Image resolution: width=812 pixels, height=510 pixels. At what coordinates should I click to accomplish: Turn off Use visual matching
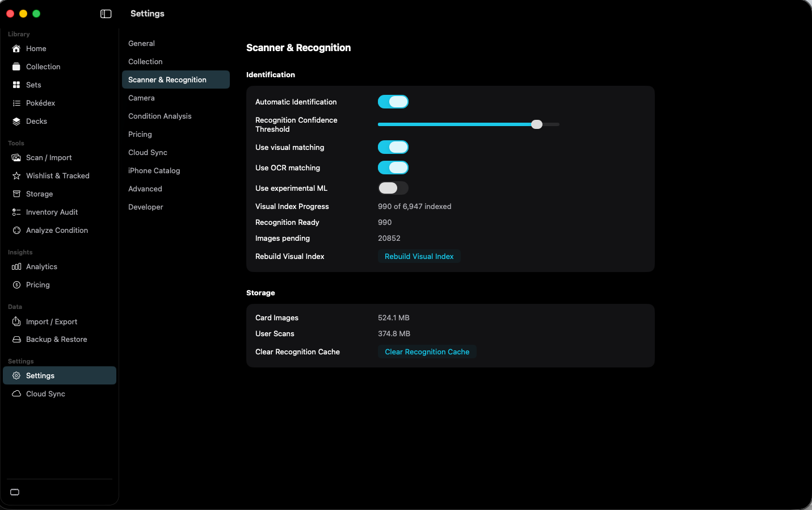[x=393, y=147]
